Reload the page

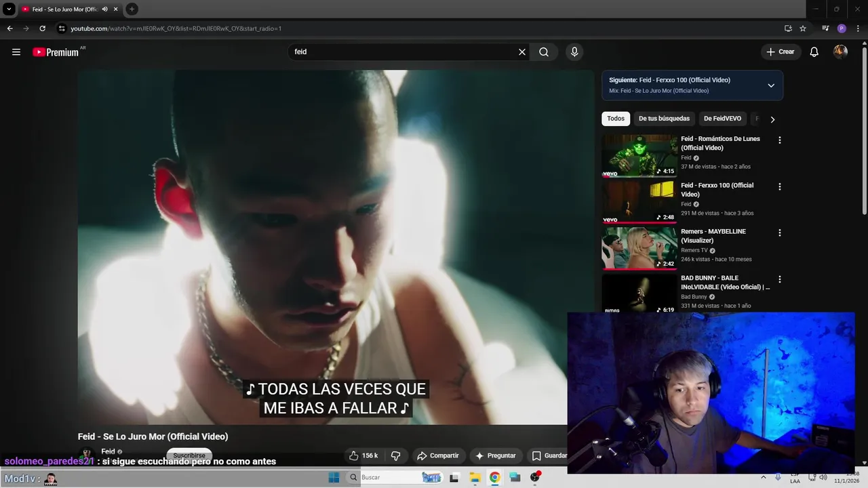coord(42,28)
